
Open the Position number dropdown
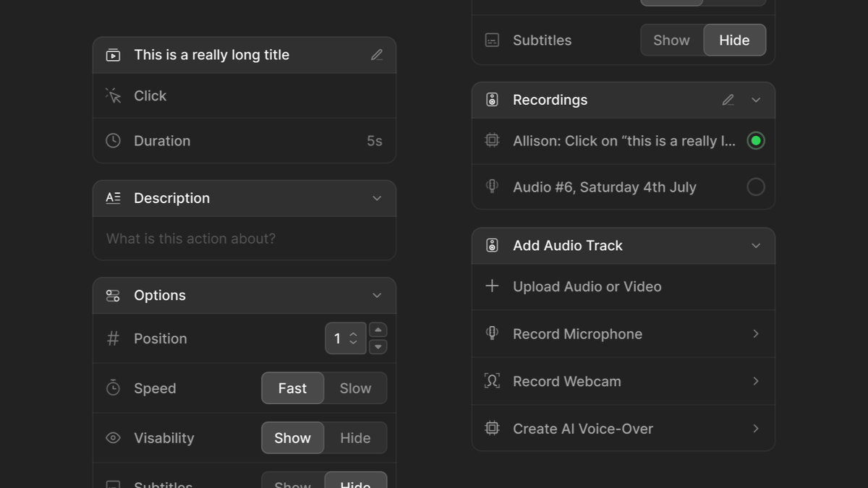[346, 338]
